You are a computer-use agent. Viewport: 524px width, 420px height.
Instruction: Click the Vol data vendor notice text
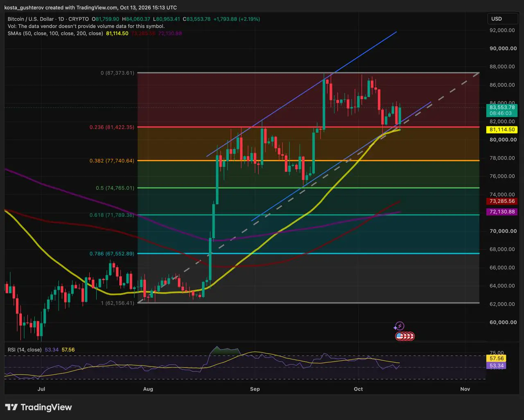coord(86,26)
